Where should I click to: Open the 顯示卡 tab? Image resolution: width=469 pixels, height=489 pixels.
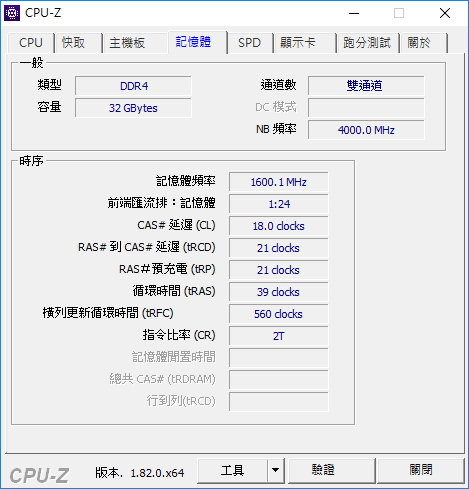(x=305, y=43)
